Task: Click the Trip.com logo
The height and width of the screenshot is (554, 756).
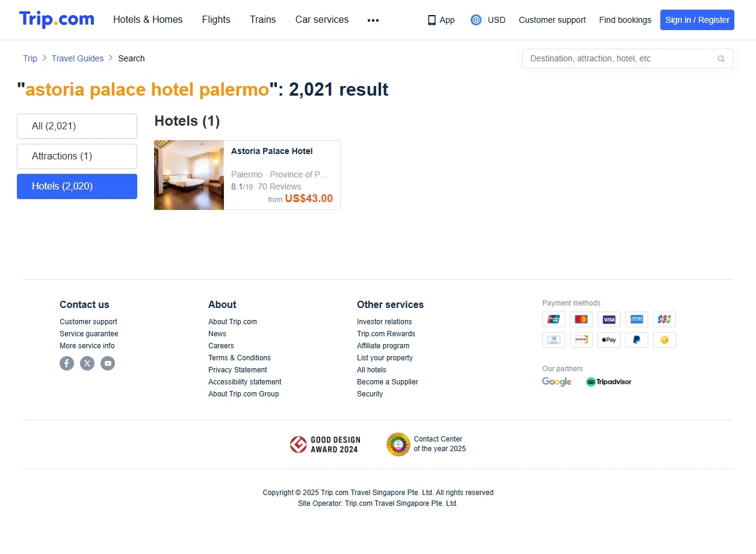Action: coord(57,19)
